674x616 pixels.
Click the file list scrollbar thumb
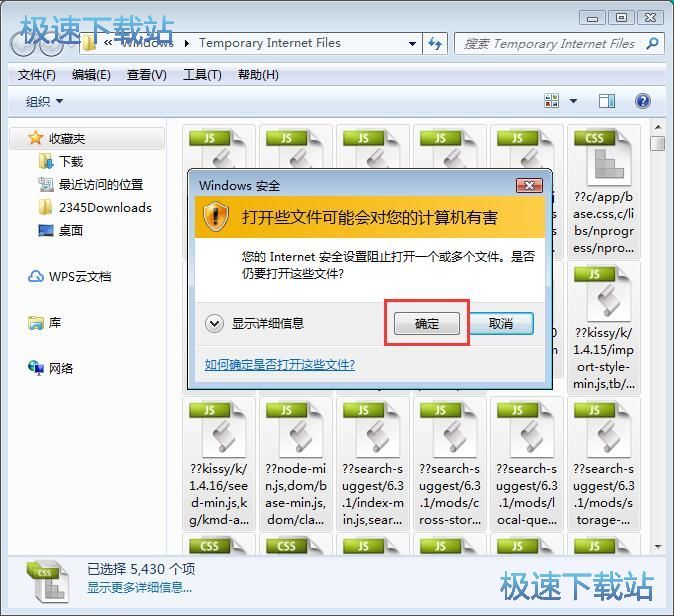658,143
